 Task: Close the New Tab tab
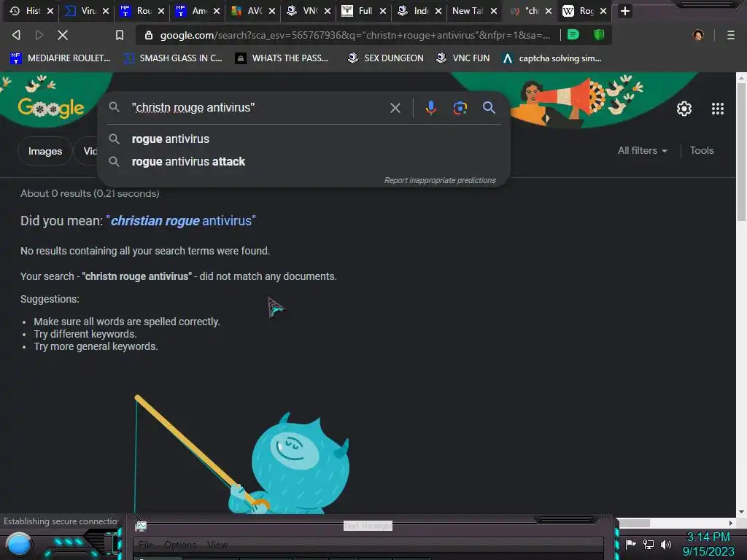pos(494,10)
